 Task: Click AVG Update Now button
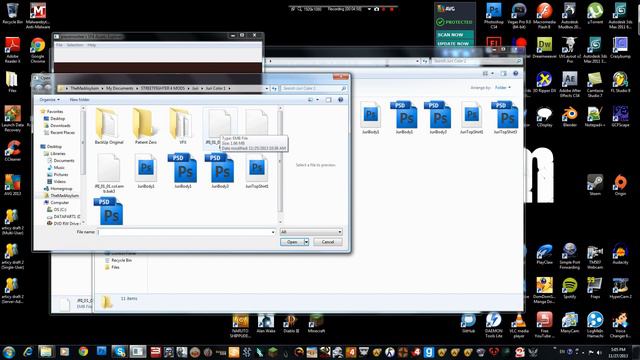[454, 43]
